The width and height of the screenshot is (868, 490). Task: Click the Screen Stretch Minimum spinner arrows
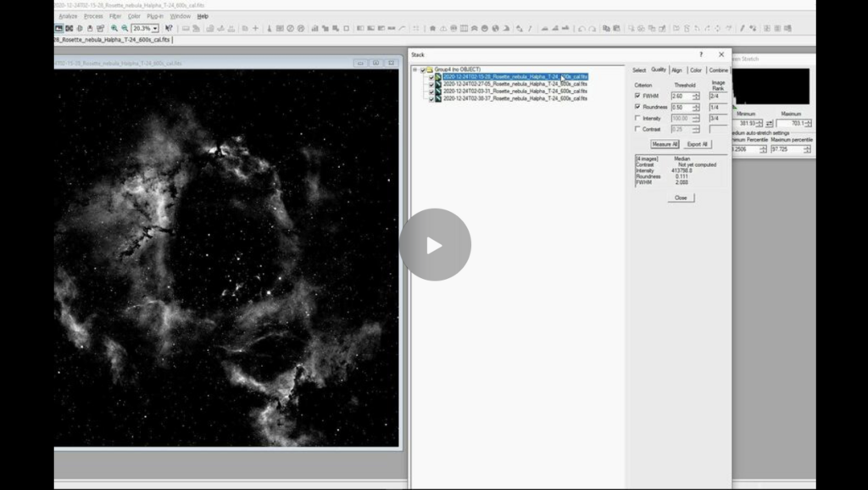pos(759,124)
